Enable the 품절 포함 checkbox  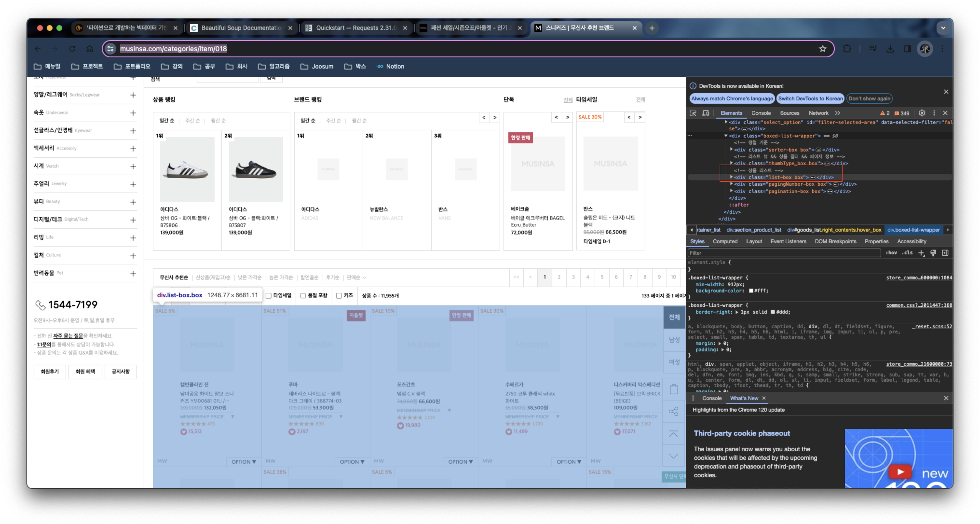coord(303,296)
